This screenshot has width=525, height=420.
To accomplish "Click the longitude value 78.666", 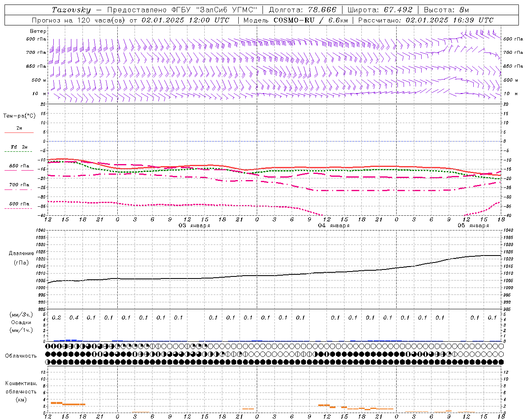I will (x=323, y=10).
